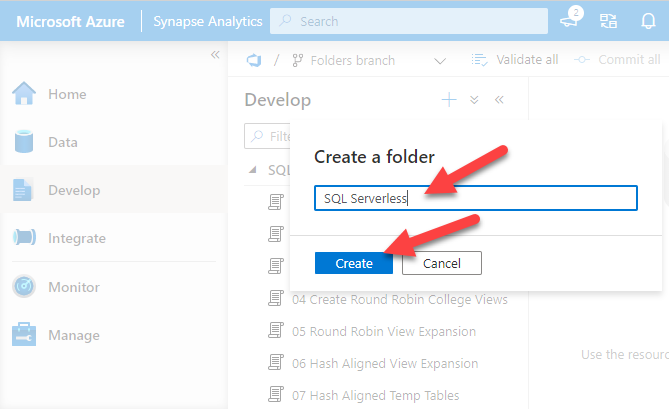Open the feedback megaphone icon
This screenshot has height=409, width=669.
pos(571,20)
